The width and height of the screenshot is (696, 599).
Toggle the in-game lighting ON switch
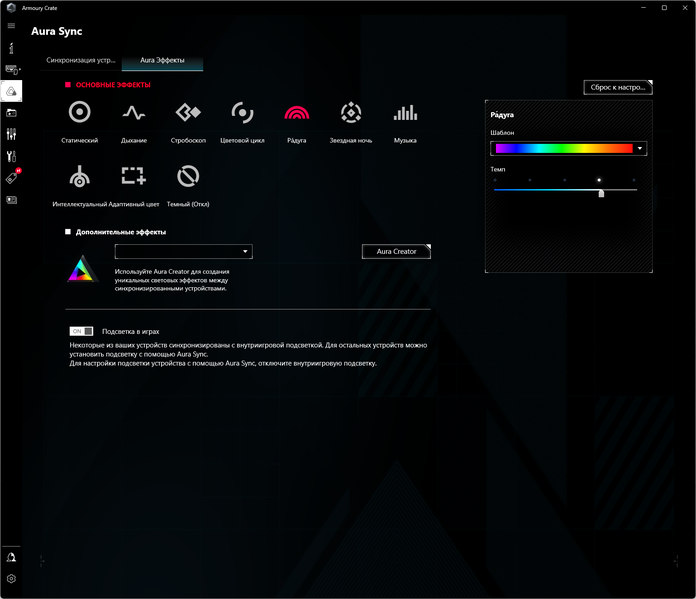81,331
